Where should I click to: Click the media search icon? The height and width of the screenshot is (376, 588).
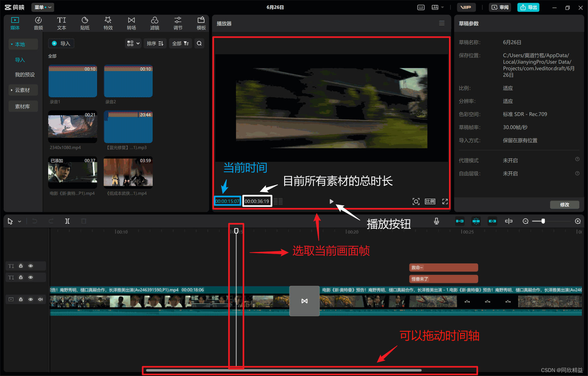click(x=199, y=44)
